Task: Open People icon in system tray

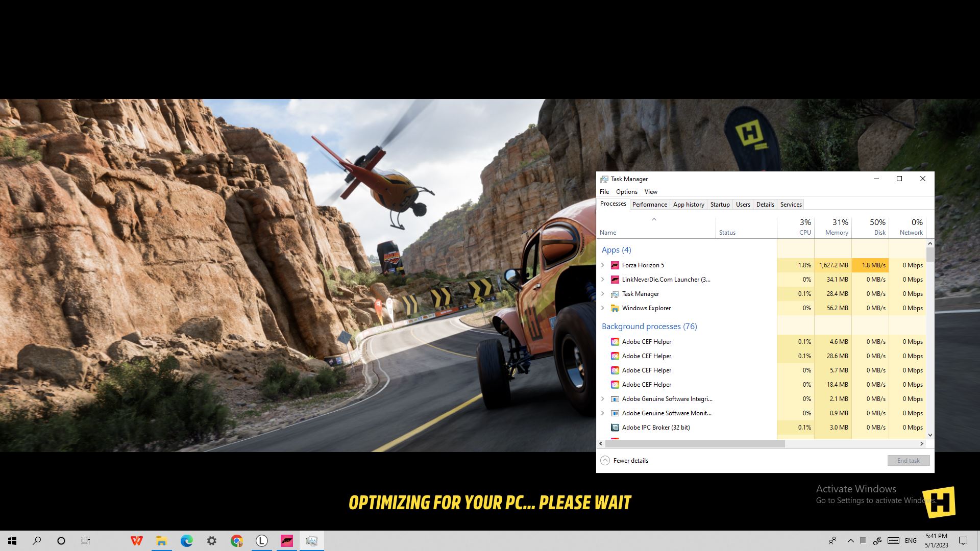Action: click(x=832, y=541)
